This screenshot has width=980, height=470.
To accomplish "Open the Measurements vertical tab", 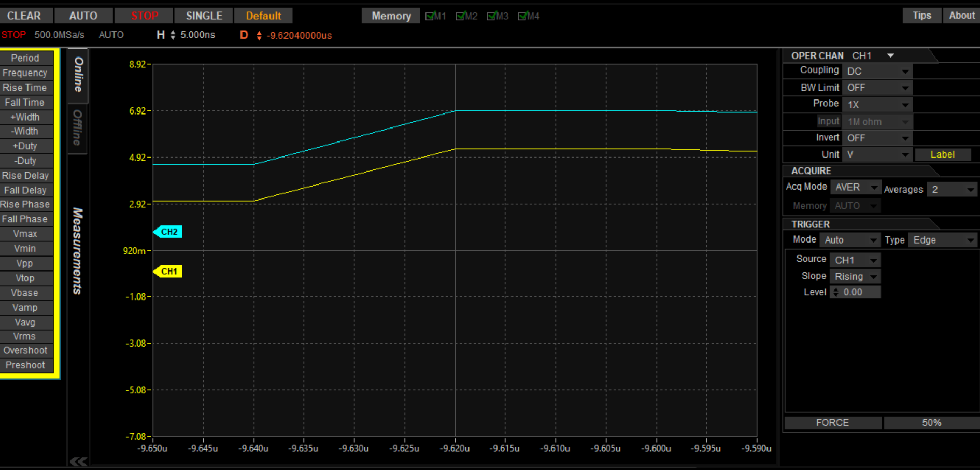I will [x=78, y=251].
